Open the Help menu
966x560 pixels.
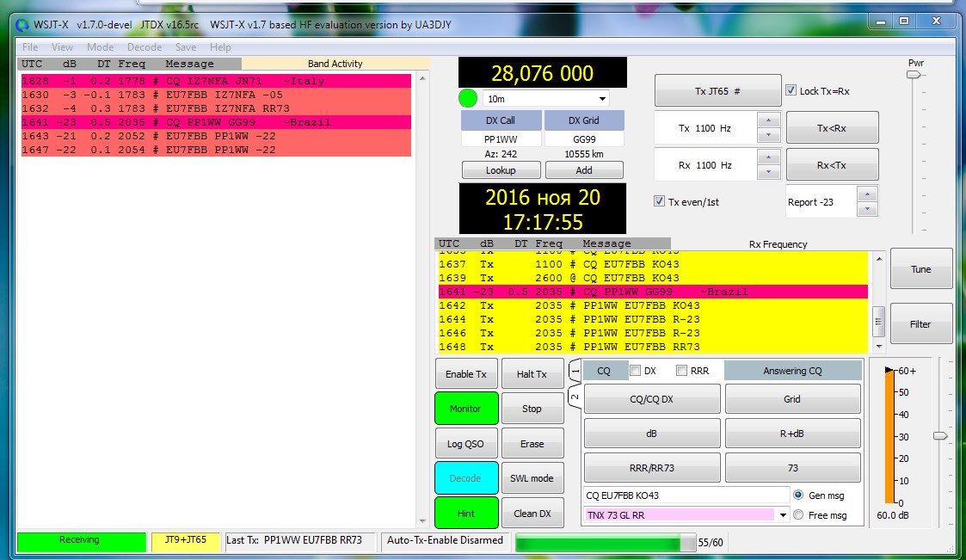click(x=220, y=46)
